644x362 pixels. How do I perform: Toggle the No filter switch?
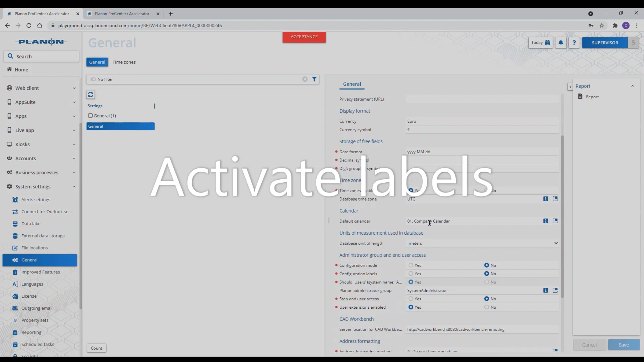coord(93,79)
